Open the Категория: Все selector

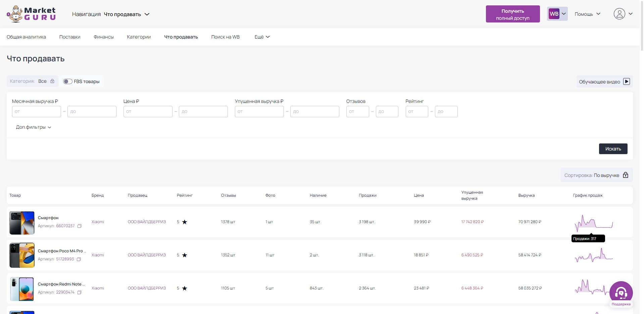(x=32, y=81)
